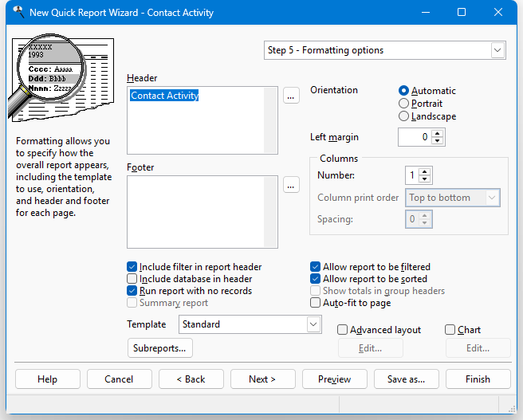523x420 pixels.
Task: Uncheck Include filter in report header
Action: 132,267
